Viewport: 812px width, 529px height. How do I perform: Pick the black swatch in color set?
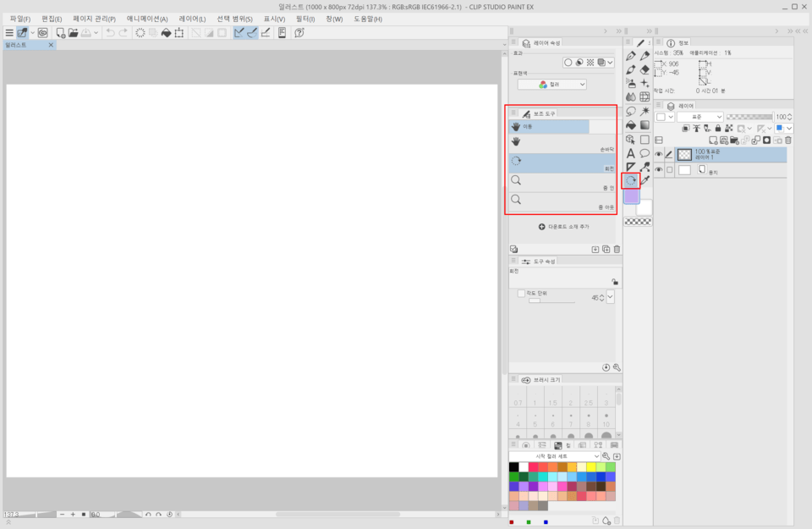coord(513,467)
